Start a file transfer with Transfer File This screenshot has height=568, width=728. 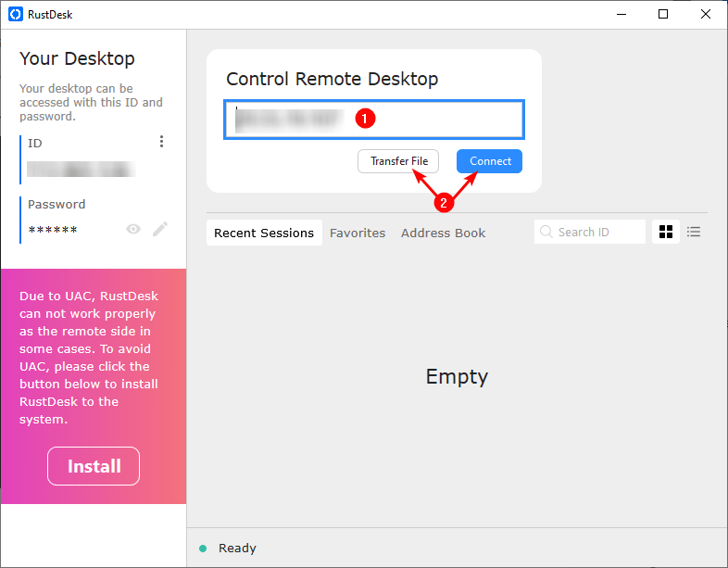398,161
